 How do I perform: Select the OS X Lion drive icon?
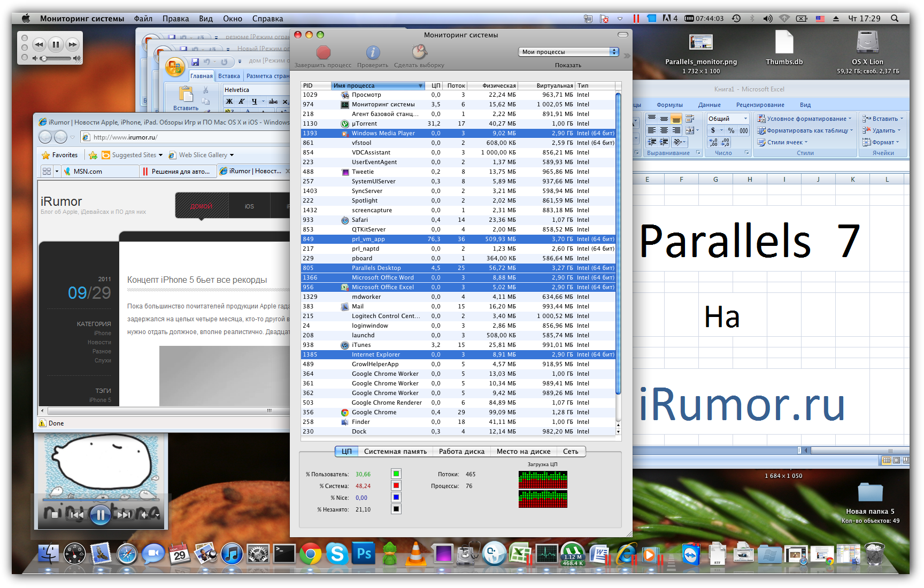(x=867, y=42)
